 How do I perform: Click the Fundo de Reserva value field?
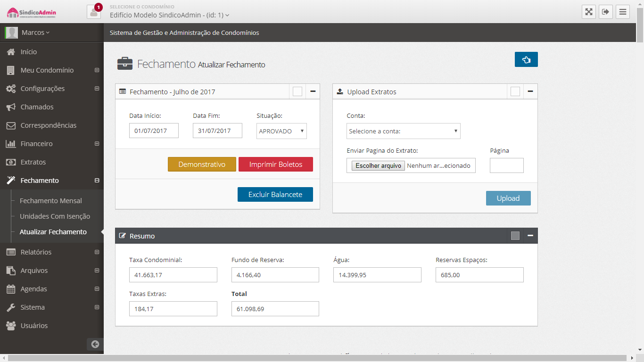click(275, 275)
